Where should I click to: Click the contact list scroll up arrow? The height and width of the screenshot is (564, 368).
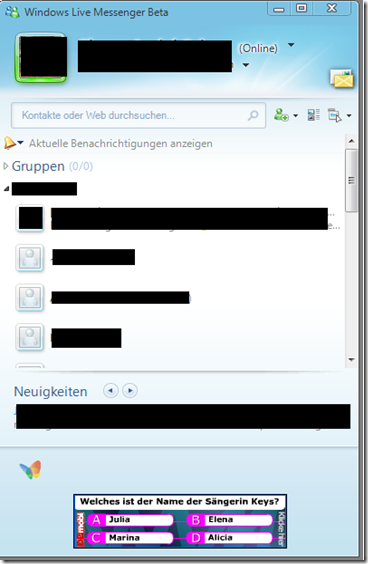[x=351, y=141]
